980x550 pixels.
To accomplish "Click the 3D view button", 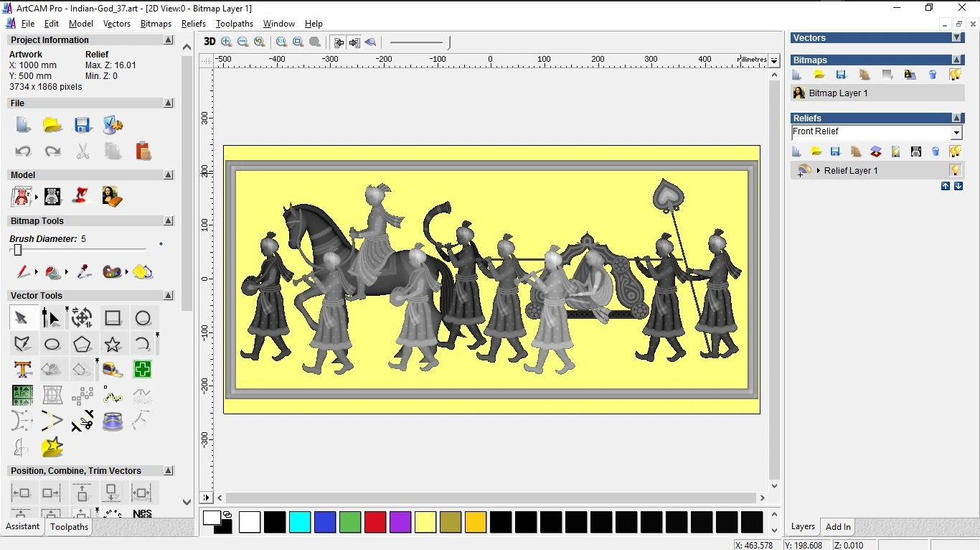I will click(209, 42).
